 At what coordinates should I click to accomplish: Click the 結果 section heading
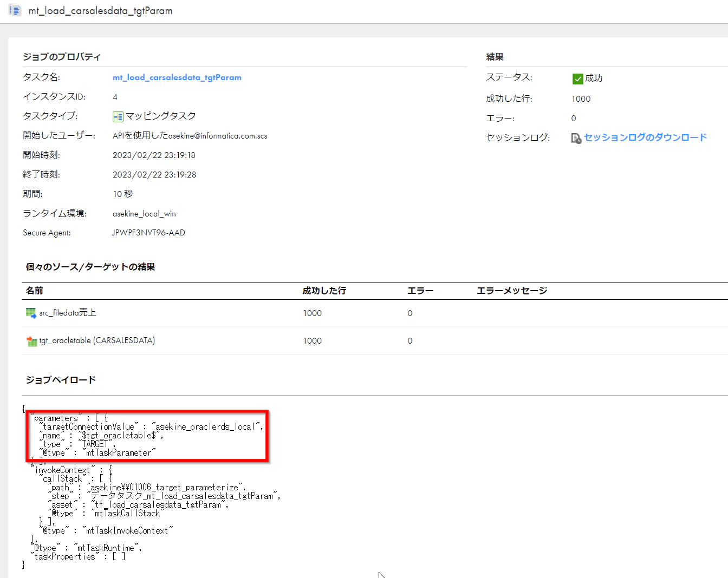click(x=495, y=57)
